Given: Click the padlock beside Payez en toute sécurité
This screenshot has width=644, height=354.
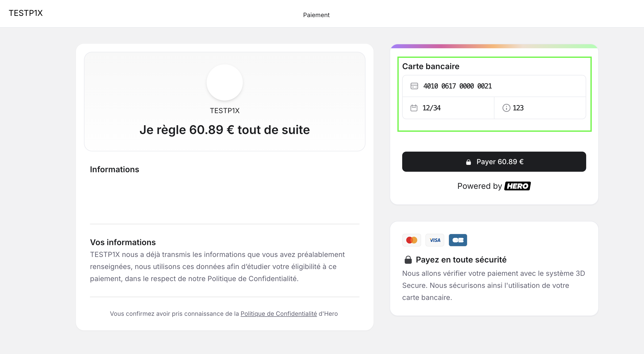Looking at the screenshot, I should (408, 260).
